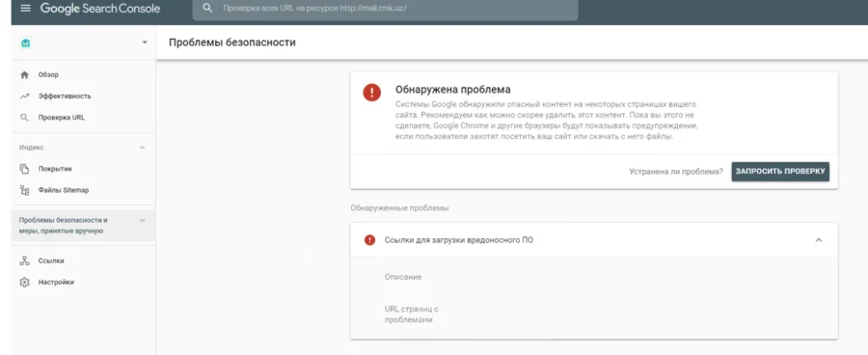Click the search magnifier icon in top bar
This screenshot has height=355, width=868.
[207, 9]
